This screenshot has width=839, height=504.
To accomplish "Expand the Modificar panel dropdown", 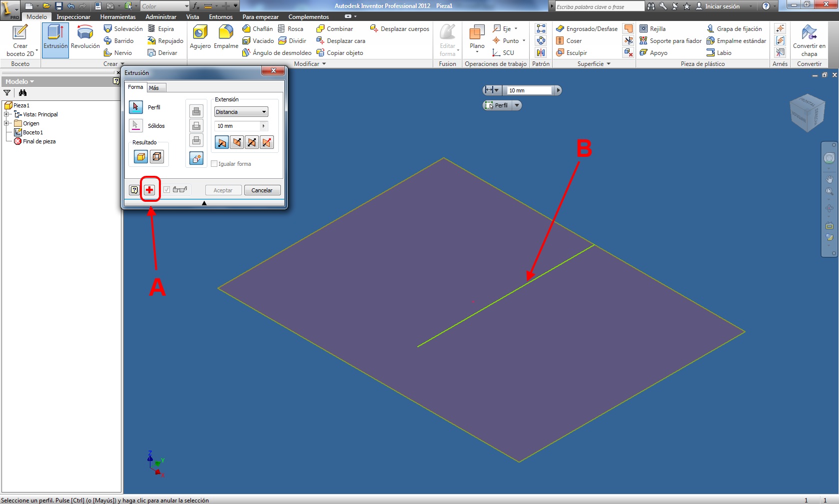I will tap(324, 64).
